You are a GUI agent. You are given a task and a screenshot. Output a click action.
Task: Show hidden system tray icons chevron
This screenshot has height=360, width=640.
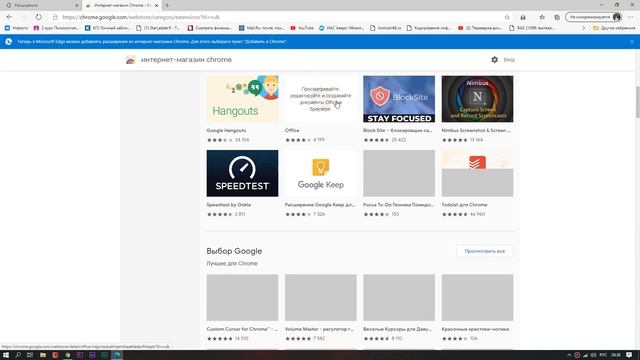[x=569, y=355]
